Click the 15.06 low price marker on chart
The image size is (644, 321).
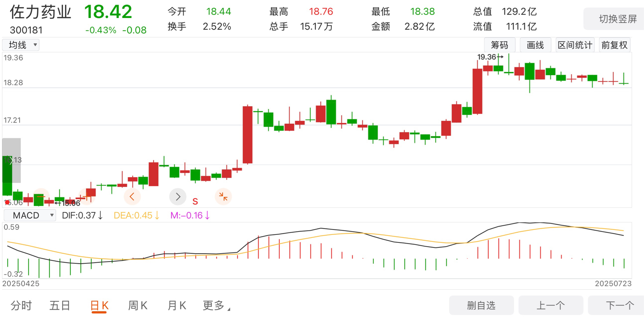point(68,203)
